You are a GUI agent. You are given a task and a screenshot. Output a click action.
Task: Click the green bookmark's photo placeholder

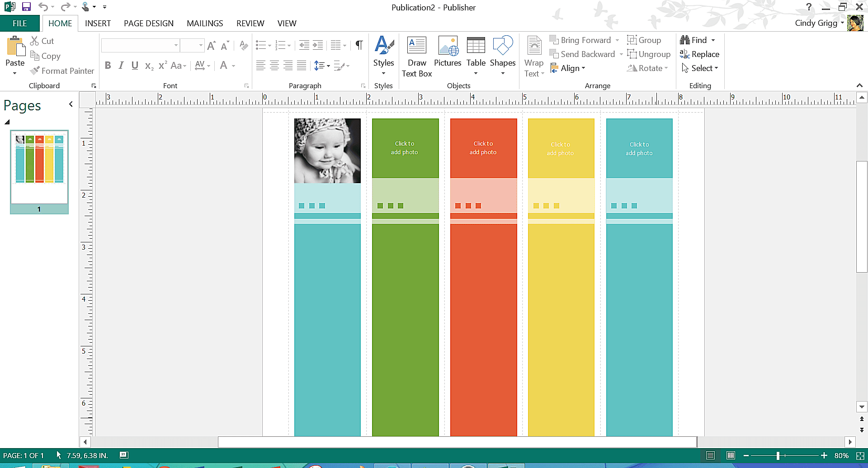tap(405, 148)
